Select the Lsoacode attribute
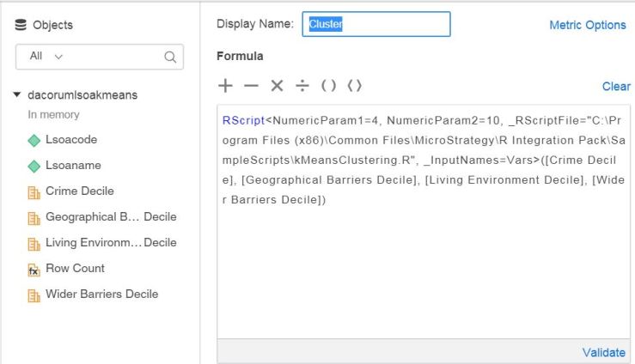Screen dimensions: 635x364 coord(71,139)
